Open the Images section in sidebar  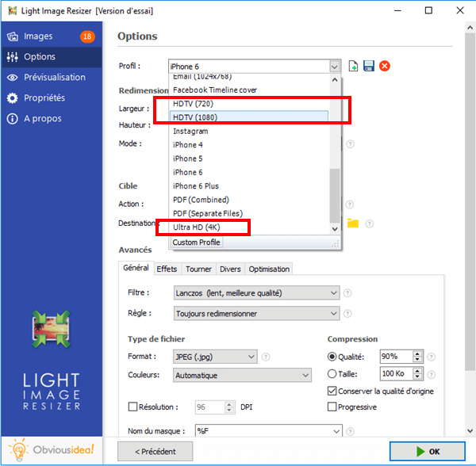[x=52, y=36]
